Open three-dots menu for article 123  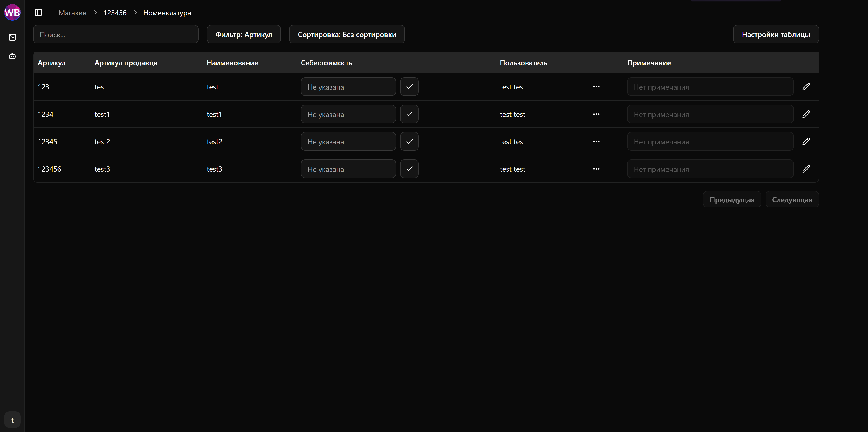[596, 87]
